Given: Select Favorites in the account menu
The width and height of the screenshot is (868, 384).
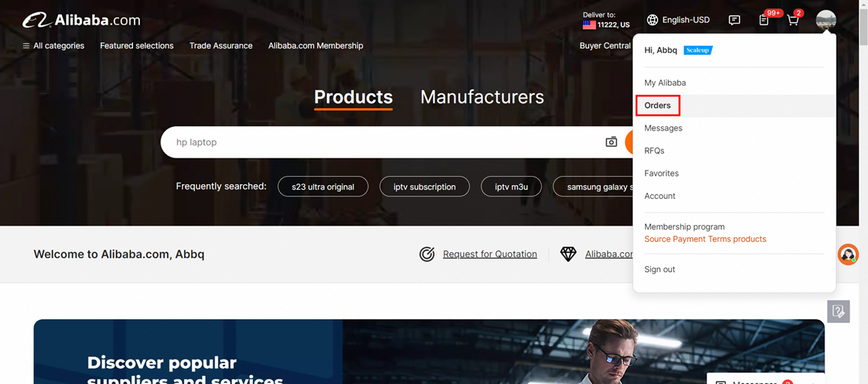Looking at the screenshot, I should (662, 174).
